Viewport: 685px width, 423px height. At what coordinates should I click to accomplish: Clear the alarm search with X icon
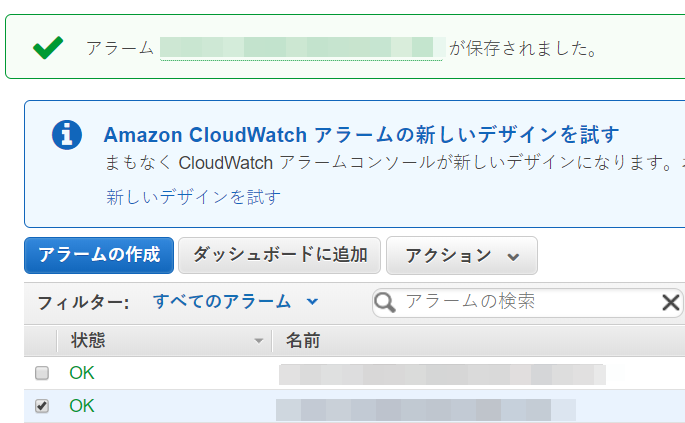click(x=671, y=303)
